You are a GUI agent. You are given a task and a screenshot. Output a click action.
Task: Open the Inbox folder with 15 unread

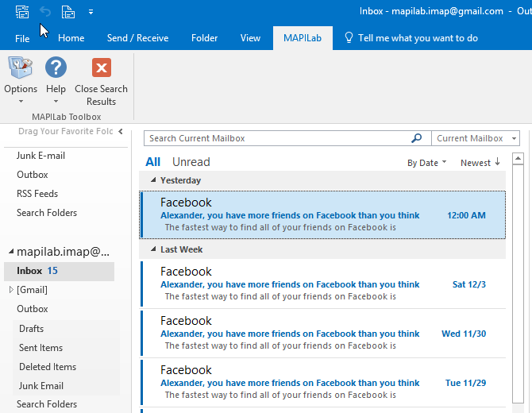click(59, 271)
